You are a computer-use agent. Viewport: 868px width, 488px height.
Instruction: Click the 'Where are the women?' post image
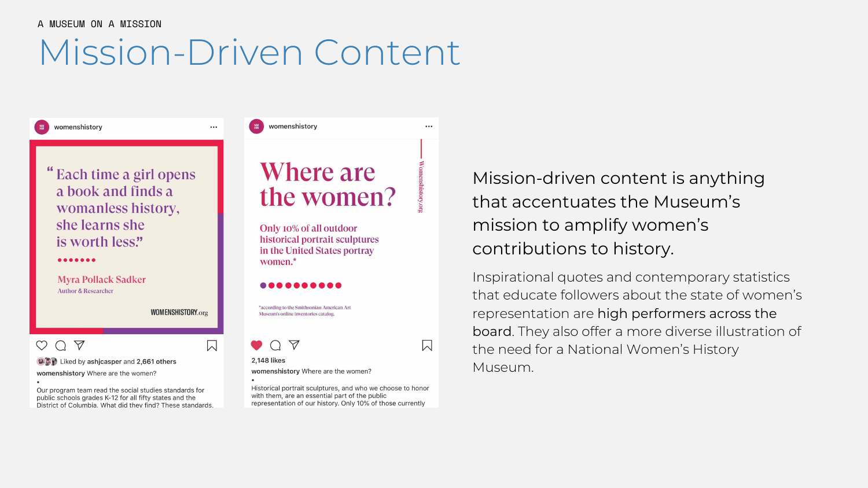point(341,237)
